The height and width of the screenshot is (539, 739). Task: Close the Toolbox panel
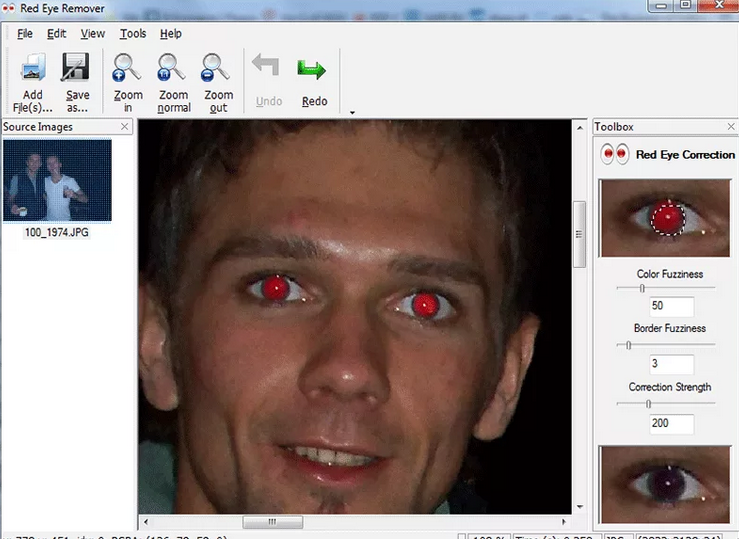coord(731,127)
